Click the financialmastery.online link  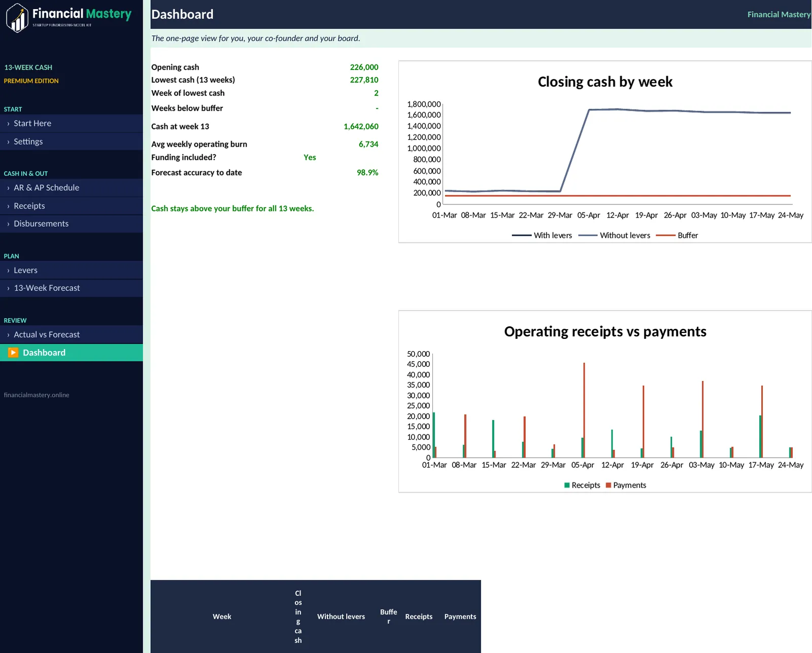click(x=37, y=395)
